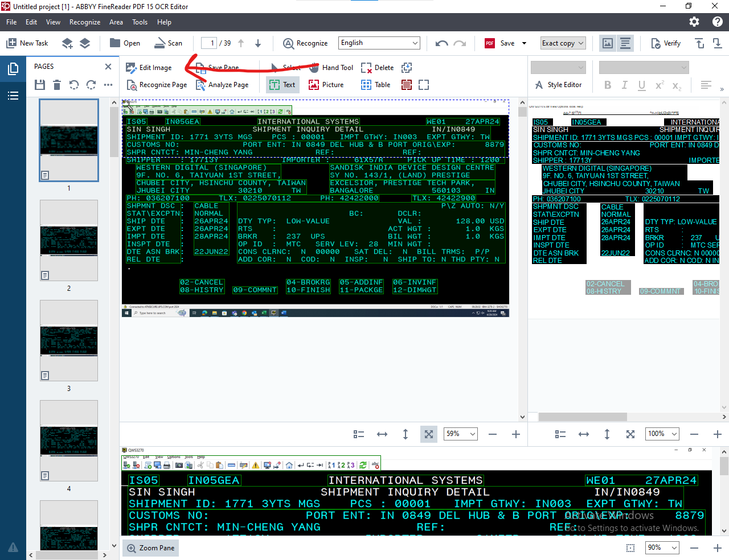Click the Verify button
The image size is (729, 560).
click(x=666, y=43)
